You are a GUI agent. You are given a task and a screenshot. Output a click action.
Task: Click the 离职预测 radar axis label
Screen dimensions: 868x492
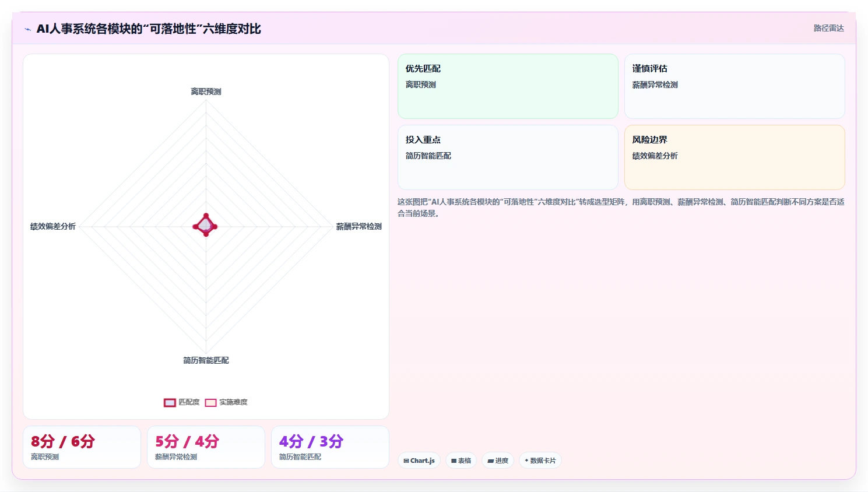(206, 92)
